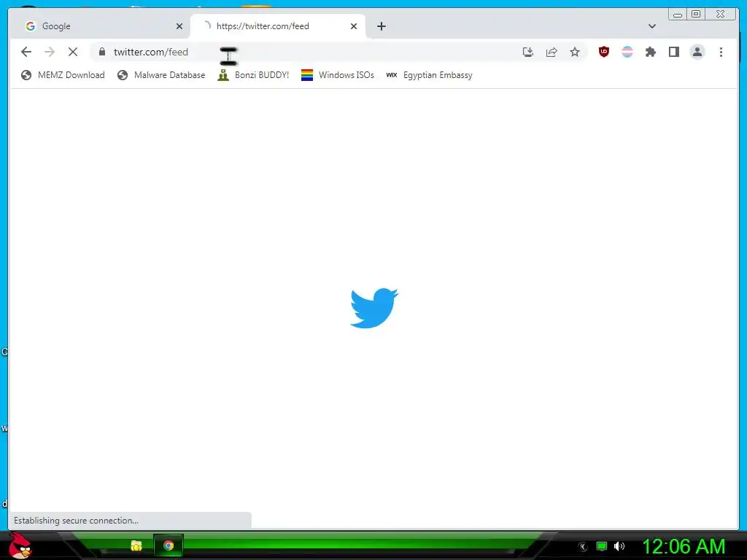Open the volume speaker tray icon
This screenshot has width=747, height=560.
(619, 546)
